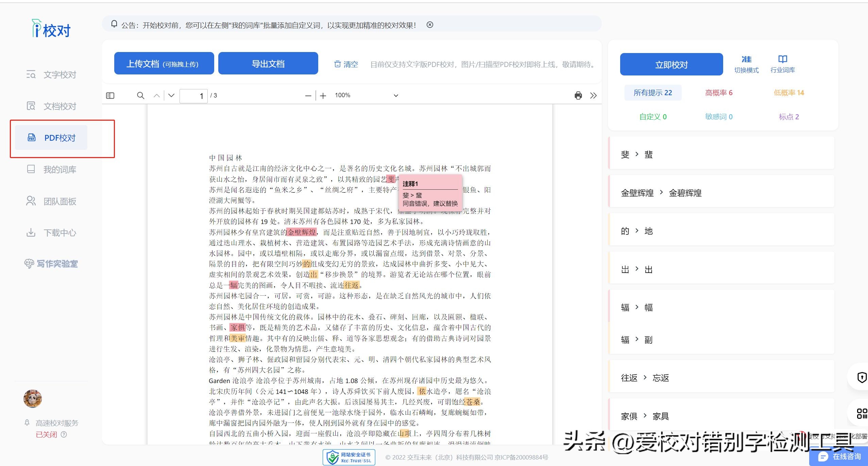Screen dimensions: 868x466
Task: Open 我的词库 in the sidebar
Action: [51, 169]
